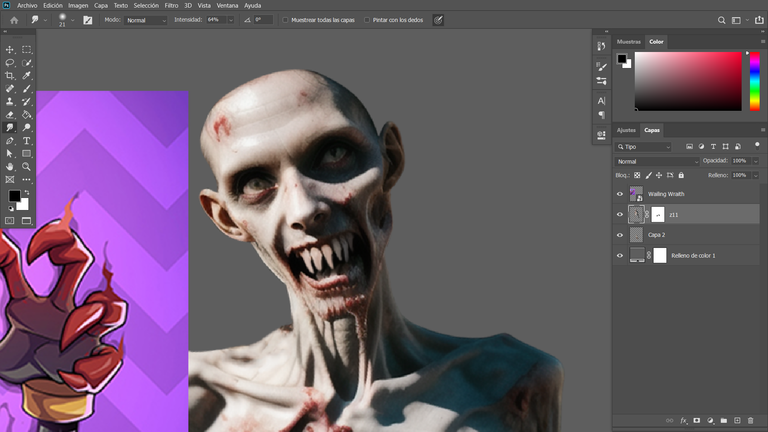768x432 pixels.
Task: Open the Modo dropdown in options bar
Action: tap(145, 20)
